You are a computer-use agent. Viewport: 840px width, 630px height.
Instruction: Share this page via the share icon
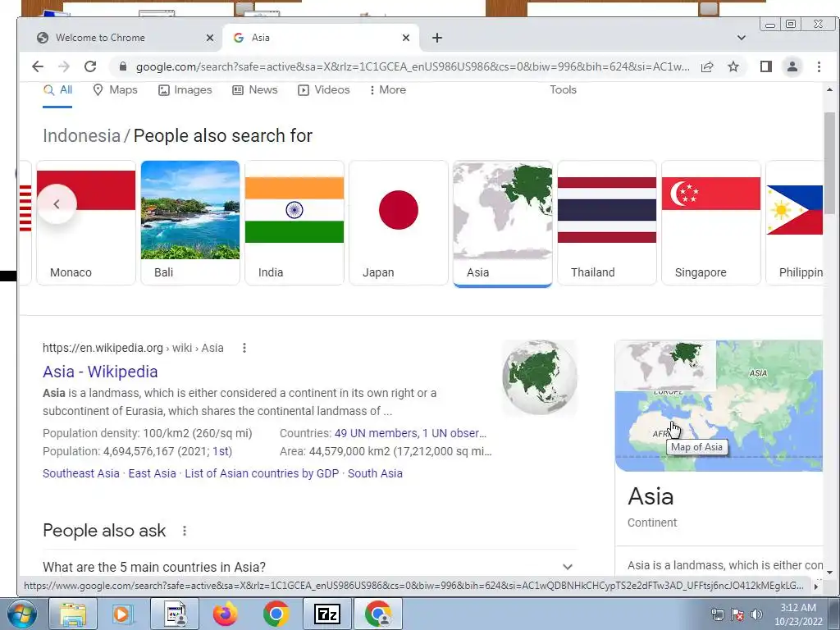point(707,66)
